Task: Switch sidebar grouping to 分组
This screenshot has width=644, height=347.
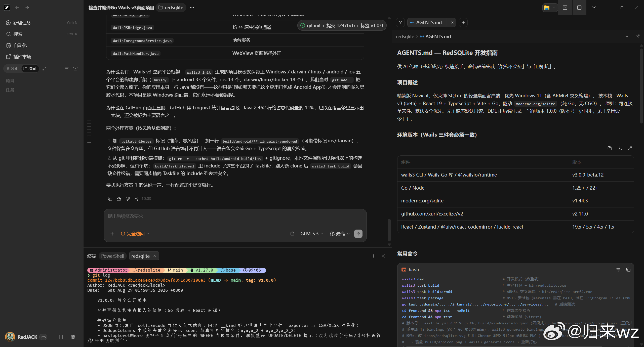Action: coord(13,68)
